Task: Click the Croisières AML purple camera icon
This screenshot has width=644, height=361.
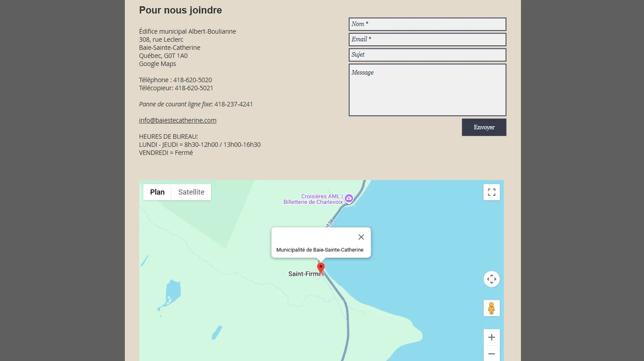Action: (349, 198)
